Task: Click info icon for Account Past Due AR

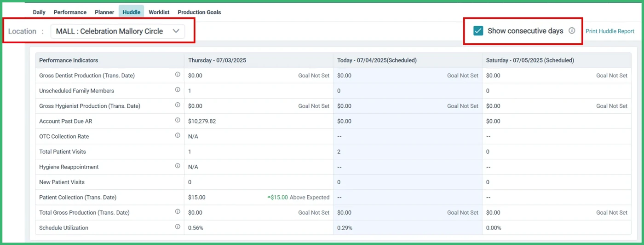Action: [178, 120]
